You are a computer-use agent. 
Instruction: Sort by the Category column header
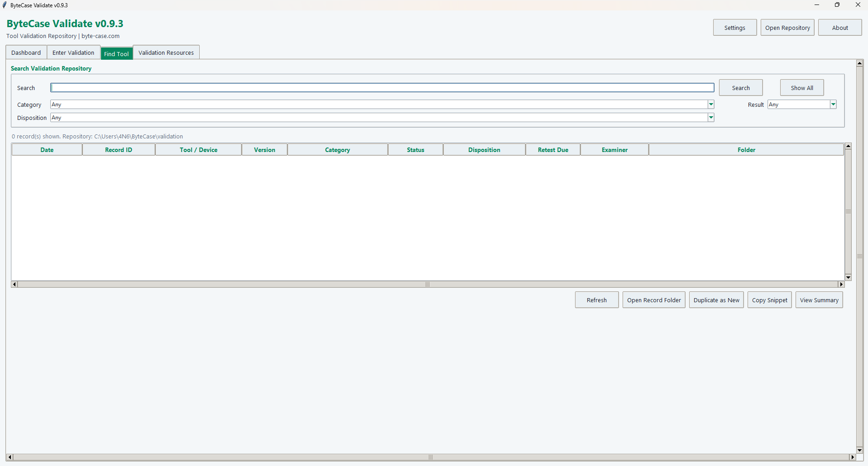(x=337, y=150)
